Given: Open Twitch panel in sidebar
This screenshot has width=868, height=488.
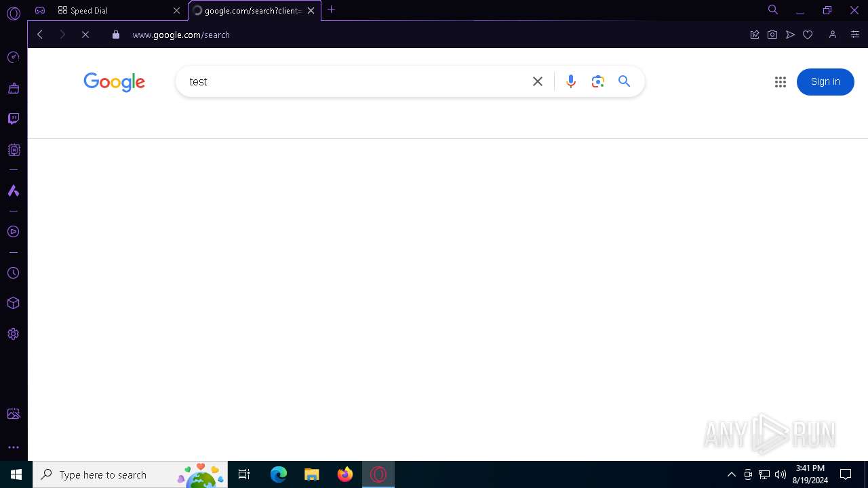Looking at the screenshot, I should click(x=14, y=119).
